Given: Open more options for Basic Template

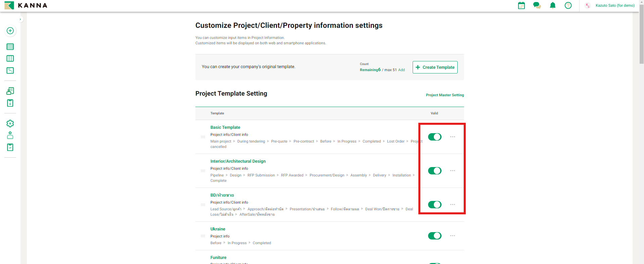Looking at the screenshot, I should click(453, 137).
